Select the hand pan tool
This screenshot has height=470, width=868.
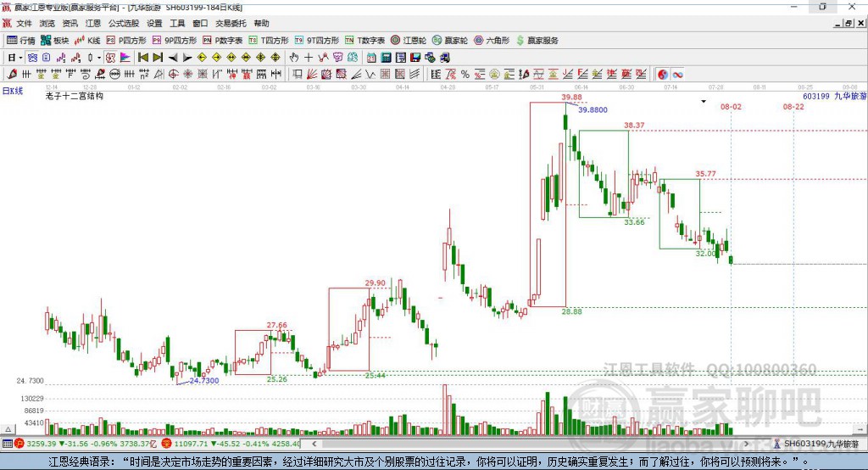pos(293,58)
